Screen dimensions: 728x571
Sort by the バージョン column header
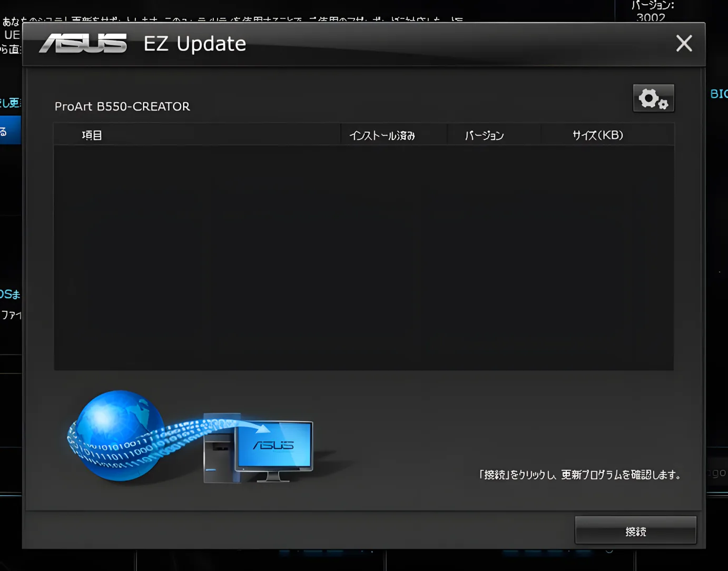tap(483, 135)
